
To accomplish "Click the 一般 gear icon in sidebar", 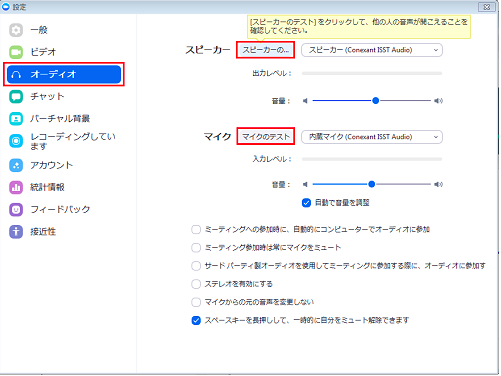I will click(16, 30).
